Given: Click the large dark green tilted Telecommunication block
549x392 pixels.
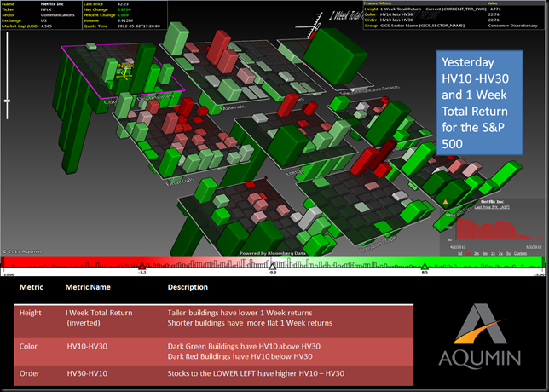Looking at the screenshot, I should (335, 56).
